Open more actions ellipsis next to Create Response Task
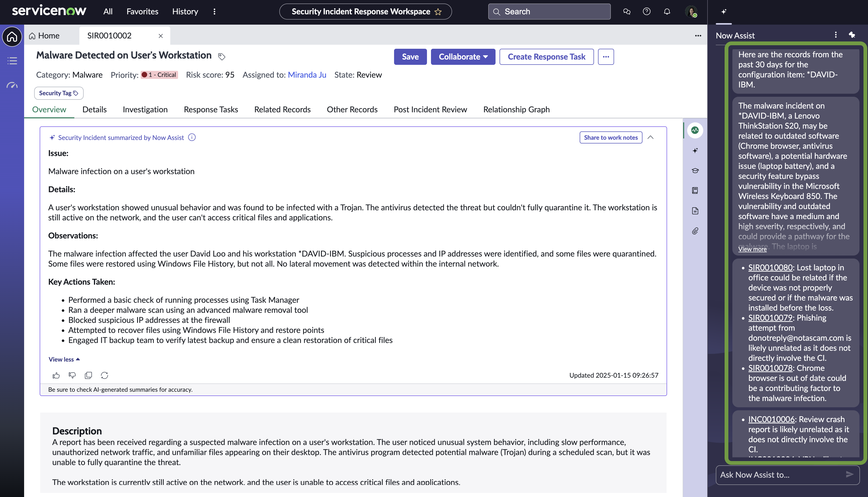 click(x=606, y=57)
